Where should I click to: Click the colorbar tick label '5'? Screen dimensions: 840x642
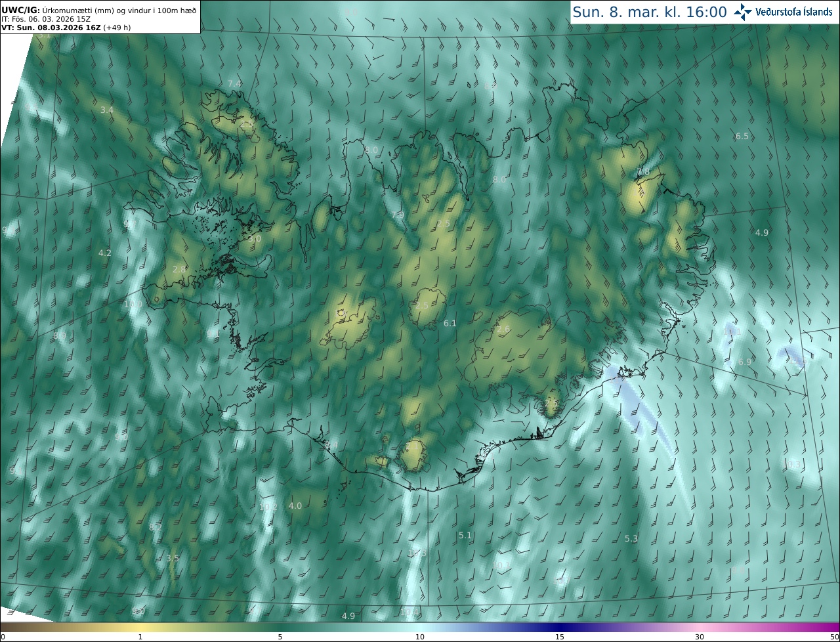tap(280, 637)
